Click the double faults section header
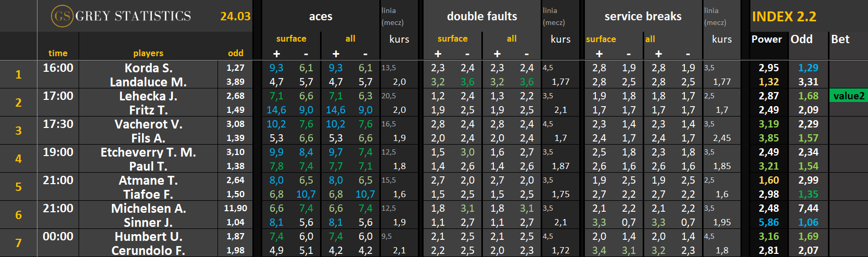The image size is (868, 257). tap(482, 17)
